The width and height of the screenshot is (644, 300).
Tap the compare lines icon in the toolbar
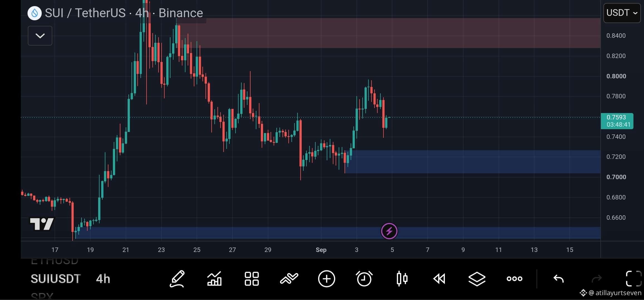pos(289,279)
